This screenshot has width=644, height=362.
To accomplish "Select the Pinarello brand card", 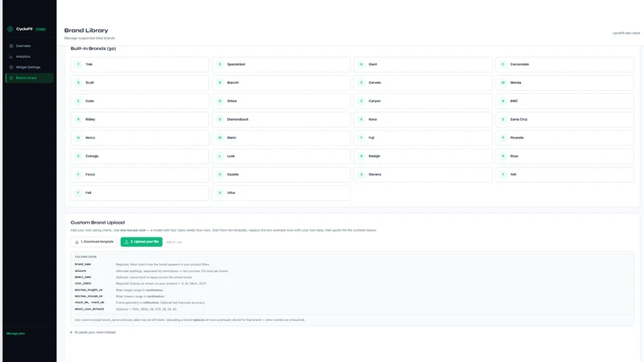I will tap(564, 138).
